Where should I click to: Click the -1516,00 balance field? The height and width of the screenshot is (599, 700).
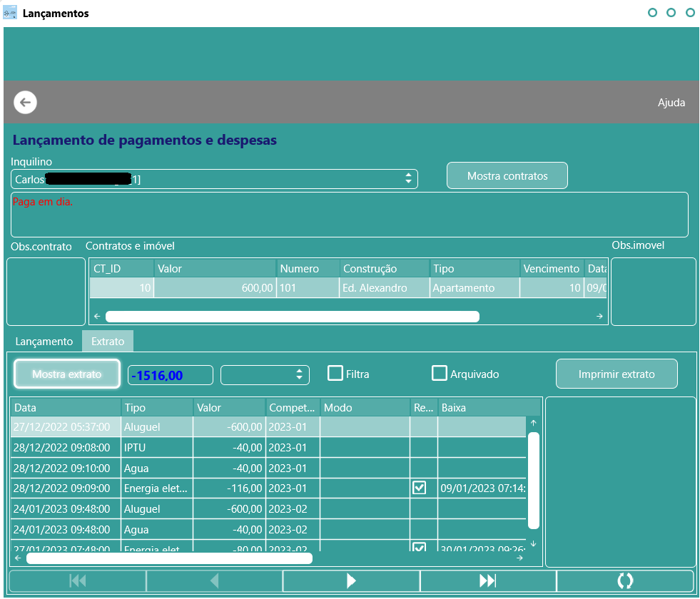point(170,375)
